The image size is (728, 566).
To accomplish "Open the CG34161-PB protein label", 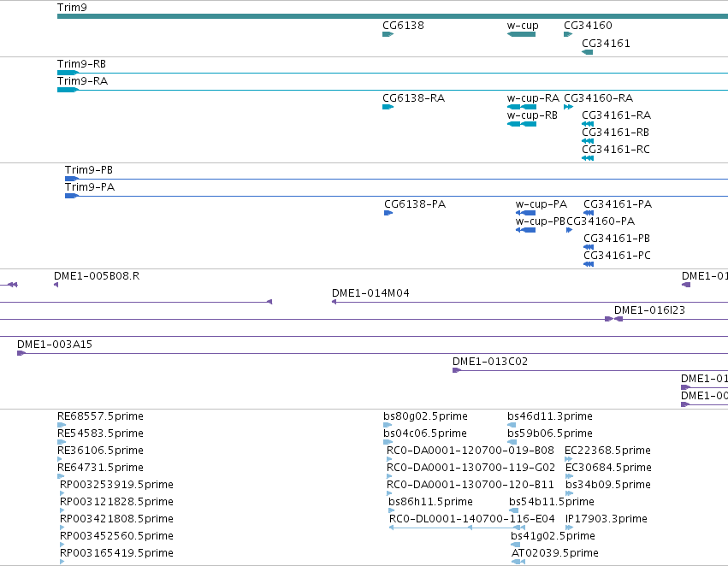I will (617, 239).
